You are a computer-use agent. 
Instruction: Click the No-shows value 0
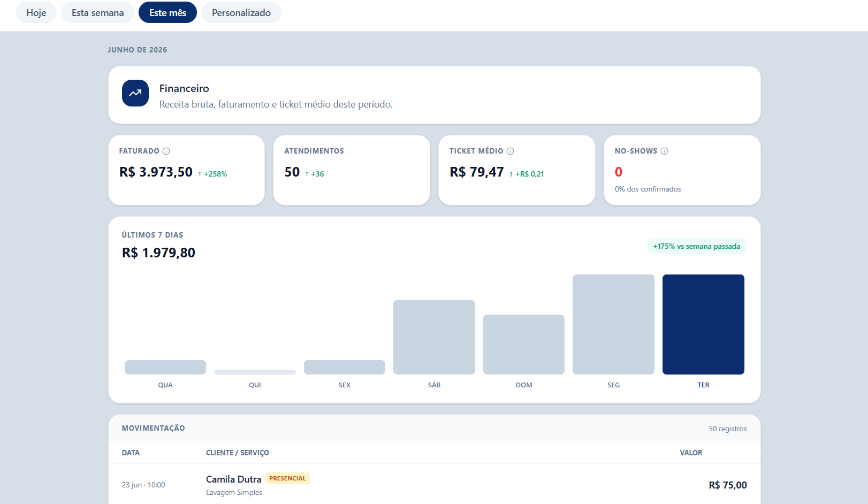click(619, 172)
